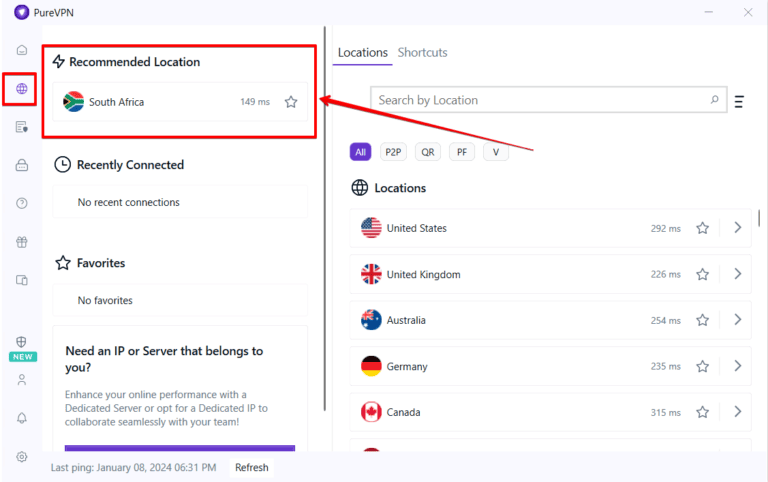Expand United States city list chevron
Screen dimensions: 768x482
738,228
